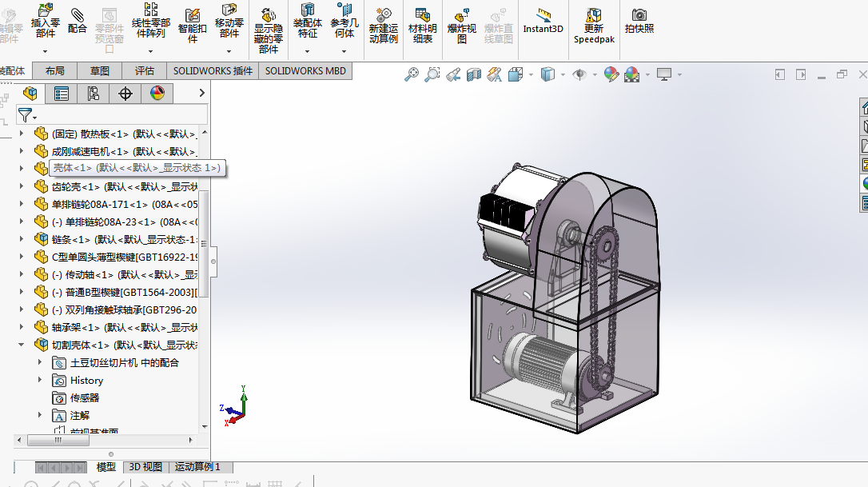The height and width of the screenshot is (487, 868).
Task: Open the DimXpertManager crosshair tab
Action: (x=125, y=94)
